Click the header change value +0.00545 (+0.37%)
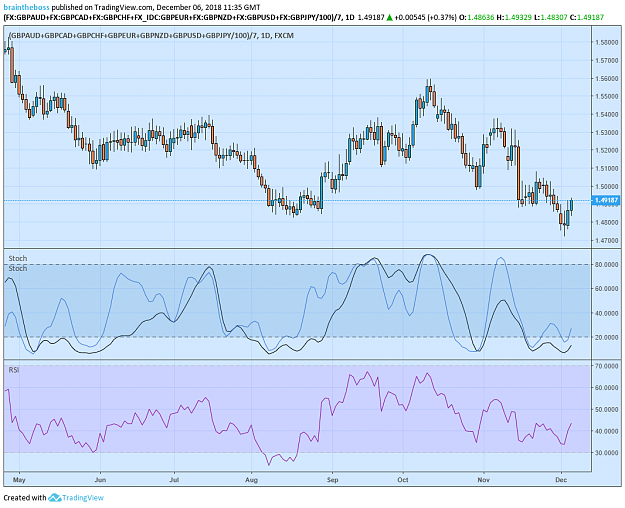This screenshot has height=508, width=625. [x=426, y=18]
